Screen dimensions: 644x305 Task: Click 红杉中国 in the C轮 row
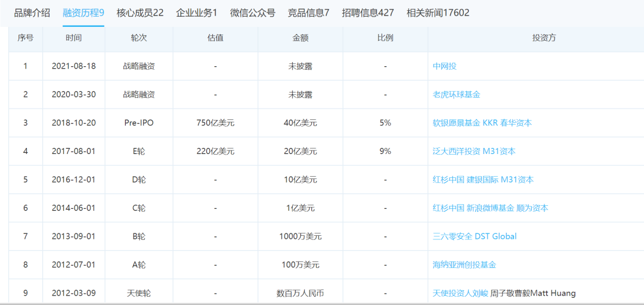(x=448, y=208)
